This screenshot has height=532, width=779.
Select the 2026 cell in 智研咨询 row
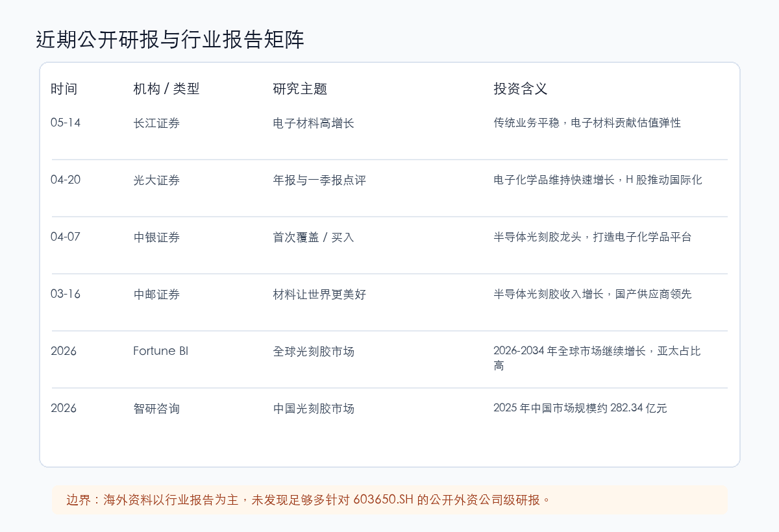tap(64, 408)
